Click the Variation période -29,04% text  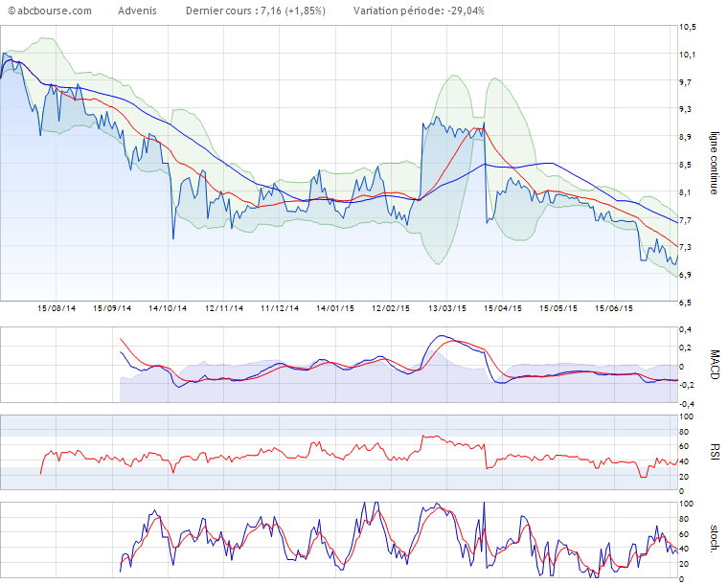419,11
